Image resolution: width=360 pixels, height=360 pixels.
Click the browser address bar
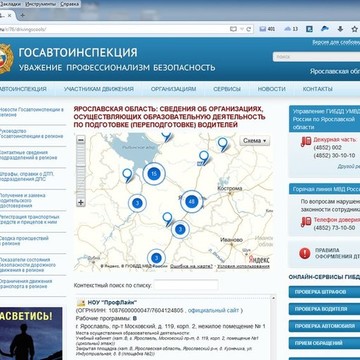click(x=113, y=29)
